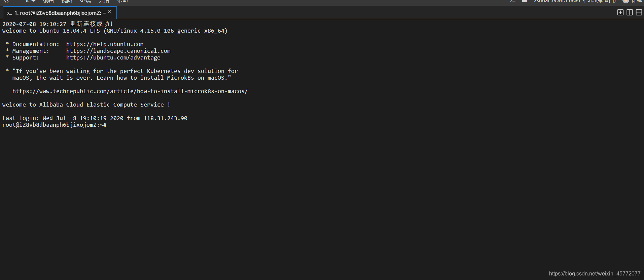Select the root@iZ8vb8dbaanph6bjixojomZ terminal tab
Image resolution: width=644 pixels, height=280 pixels.
click(x=60, y=13)
